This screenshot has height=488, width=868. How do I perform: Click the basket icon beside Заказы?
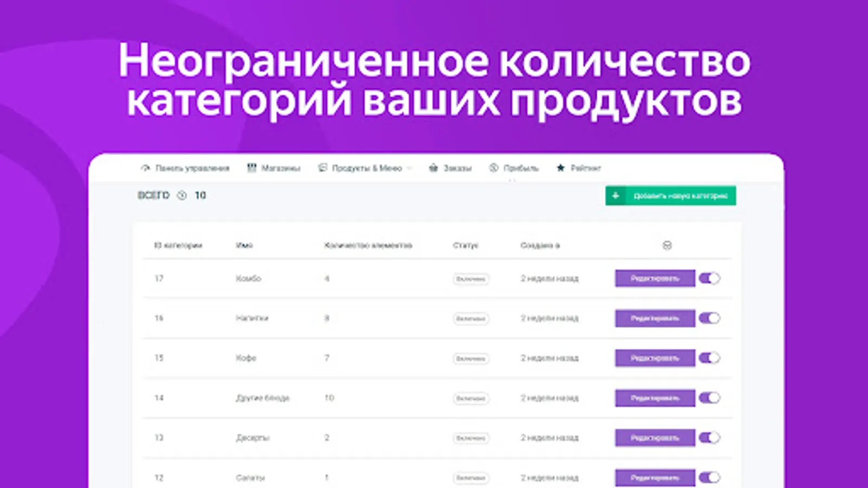pyautogui.click(x=433, y=168)
